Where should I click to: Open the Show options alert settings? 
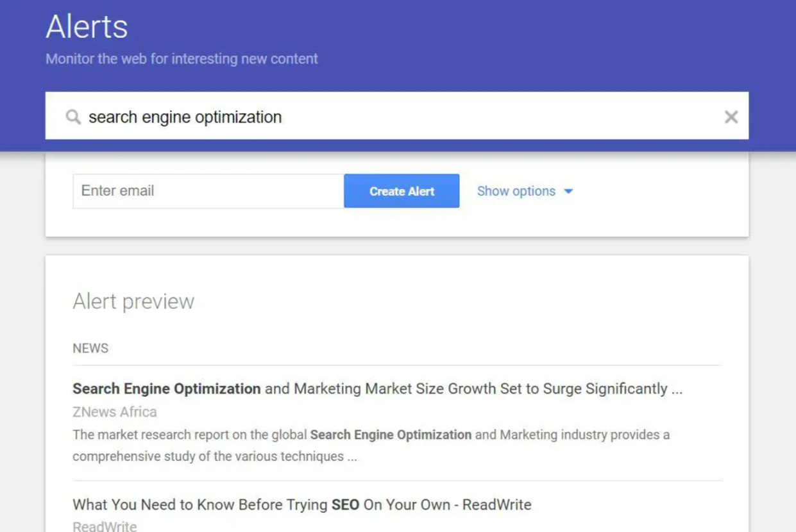point(516,191)
